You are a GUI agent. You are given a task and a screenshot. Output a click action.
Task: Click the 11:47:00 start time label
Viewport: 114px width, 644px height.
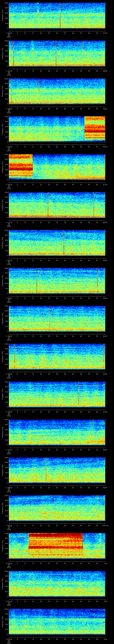(9, 71)
